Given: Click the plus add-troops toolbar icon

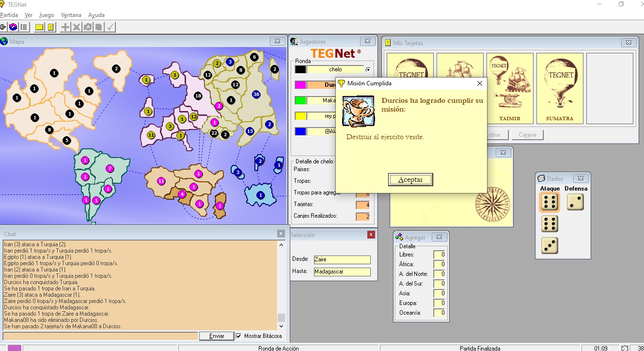Looking at the screenshot, I should coord(65,27).
